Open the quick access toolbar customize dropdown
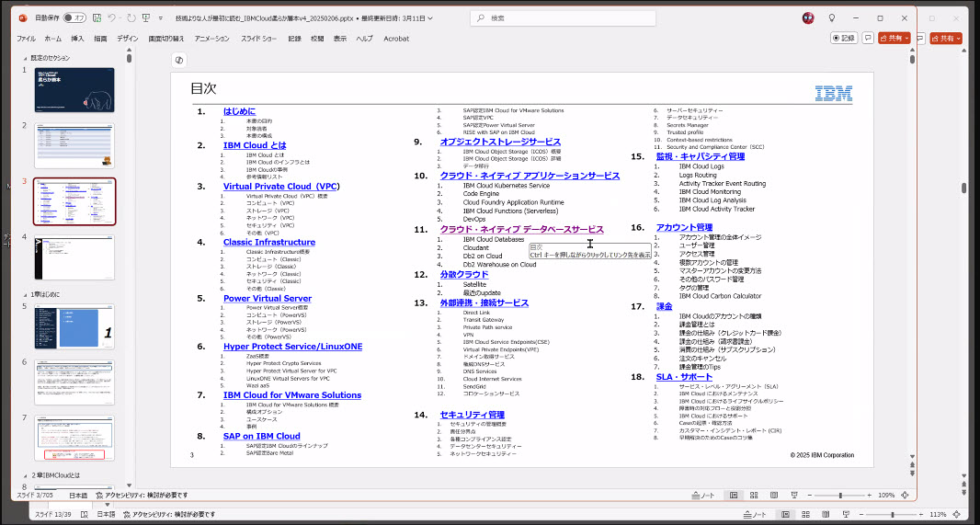The image size is (980, 525). [x=161, y=18]
